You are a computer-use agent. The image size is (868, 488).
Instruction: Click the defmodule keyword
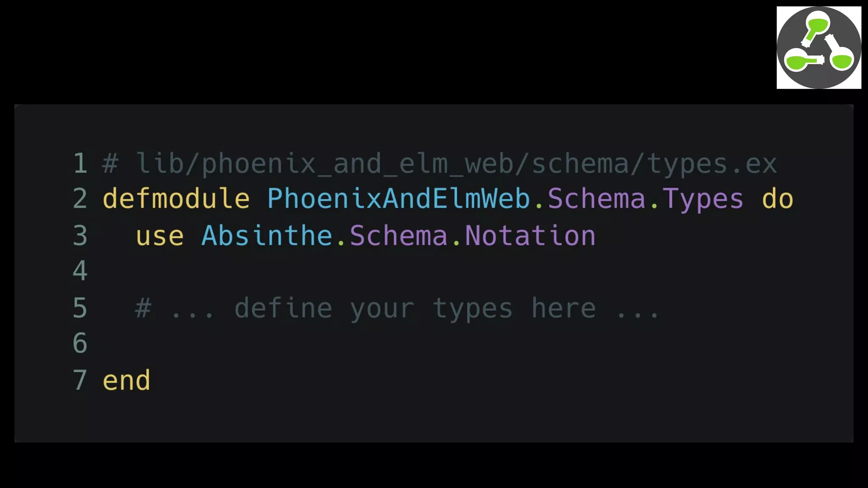click(176, 199)
